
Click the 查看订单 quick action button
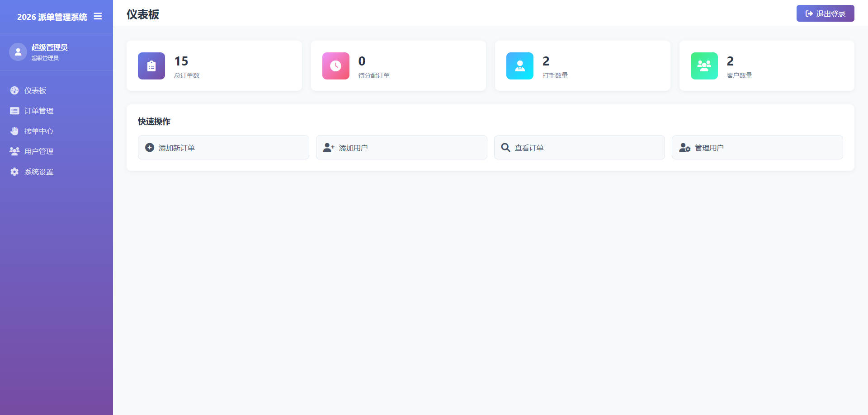point(579,148)
